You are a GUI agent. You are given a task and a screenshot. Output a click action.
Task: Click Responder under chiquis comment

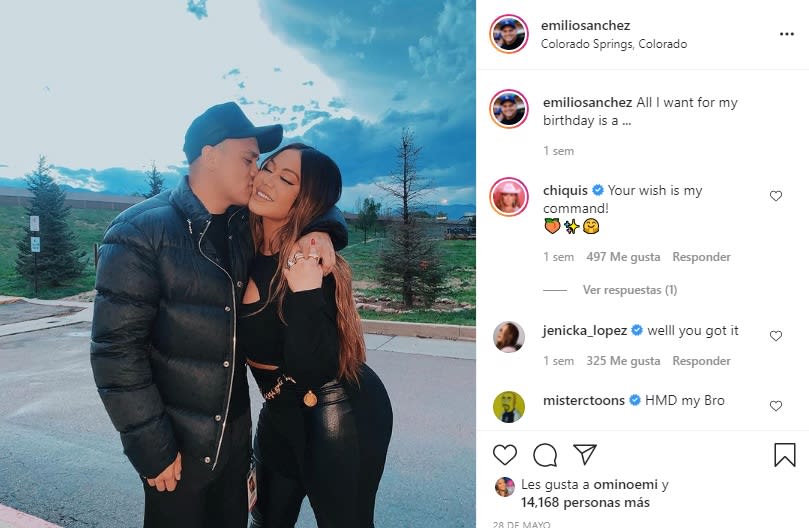tap(701, 257)
